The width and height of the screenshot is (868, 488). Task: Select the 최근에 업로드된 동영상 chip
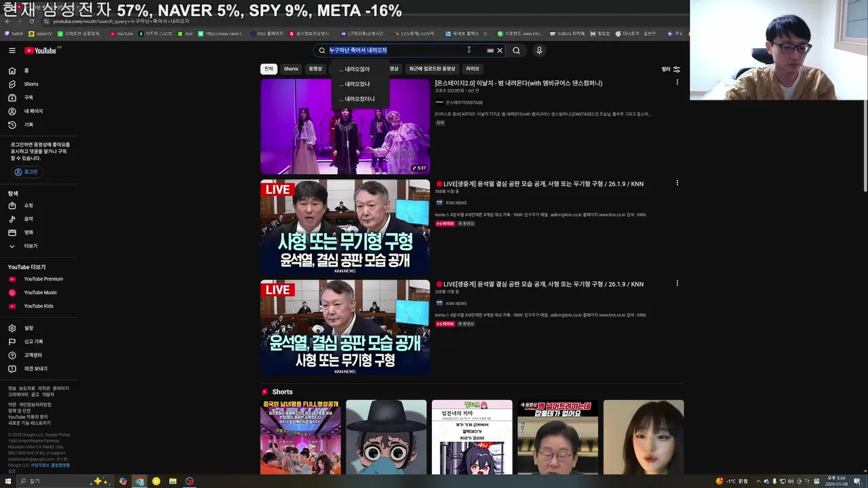pyautogui.click(x=432, y=68)
